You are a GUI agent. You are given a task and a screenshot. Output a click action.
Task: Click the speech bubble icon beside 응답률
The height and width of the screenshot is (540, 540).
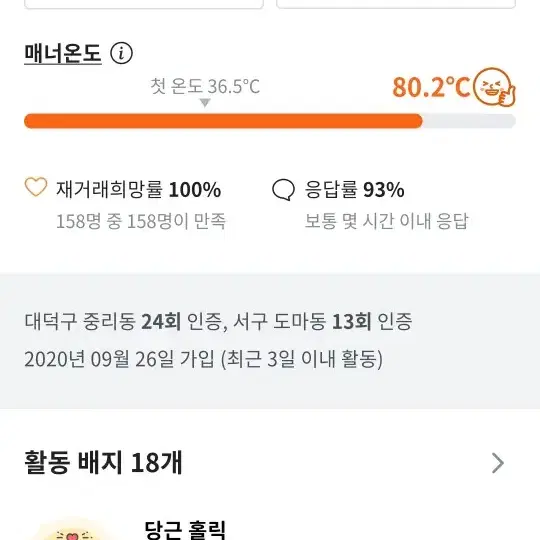(x=283, y=189)
